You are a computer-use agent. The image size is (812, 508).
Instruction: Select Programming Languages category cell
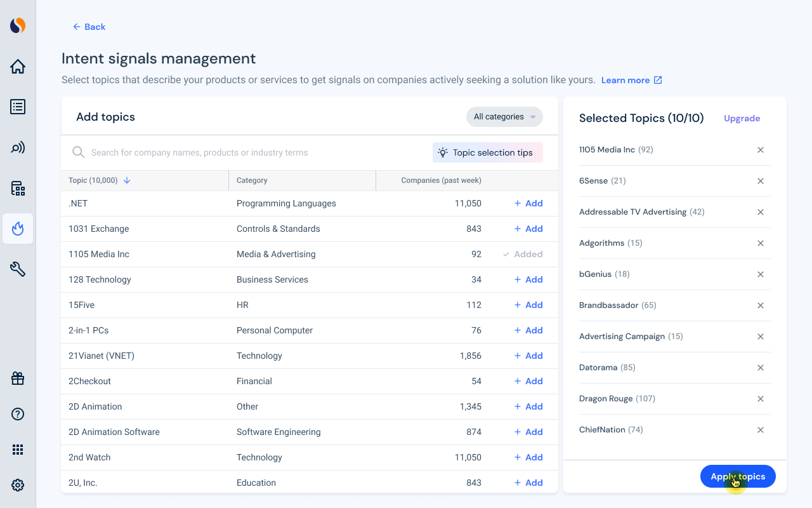286,203
